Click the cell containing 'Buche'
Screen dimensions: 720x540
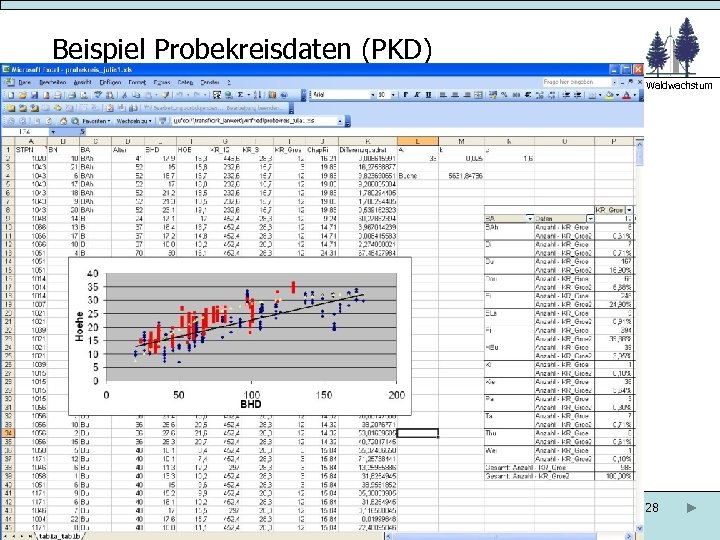click(417, 176)
